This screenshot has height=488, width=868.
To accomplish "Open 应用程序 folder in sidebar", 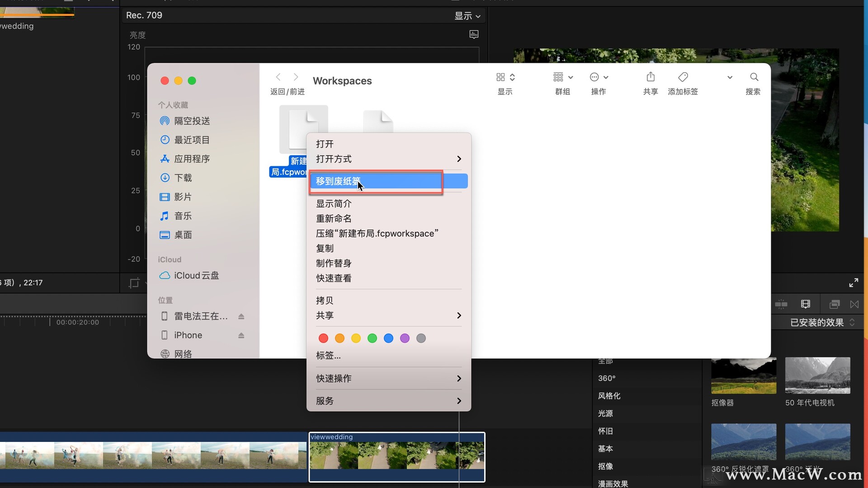I will (185, 159).
